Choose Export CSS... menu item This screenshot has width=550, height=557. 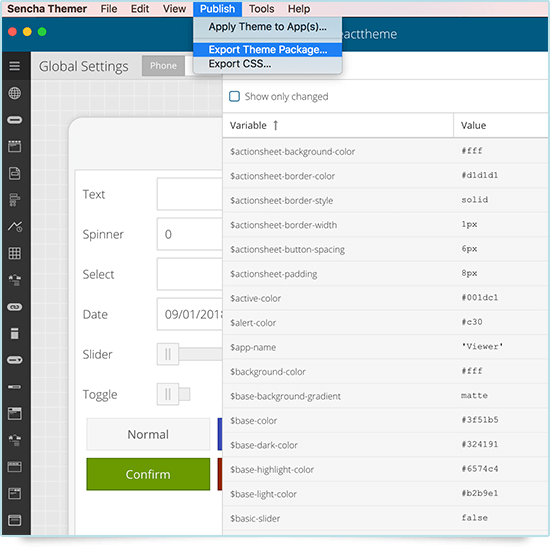[x=268, y=64]
